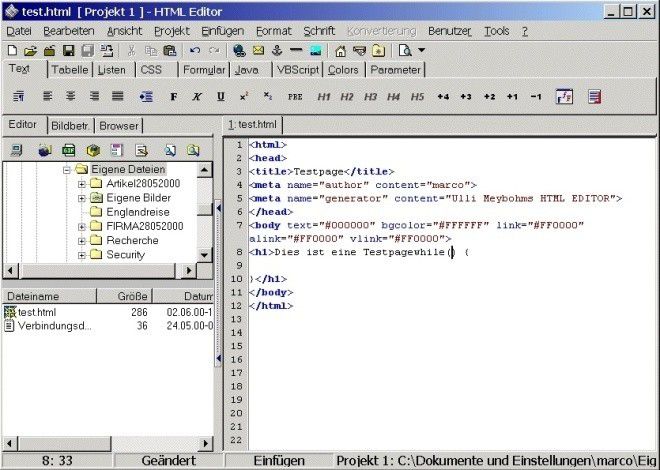This screenshot has width=660, height=470.
Task: Open the dropdown arrow beside the preview icon
Action: coord(421,50)
